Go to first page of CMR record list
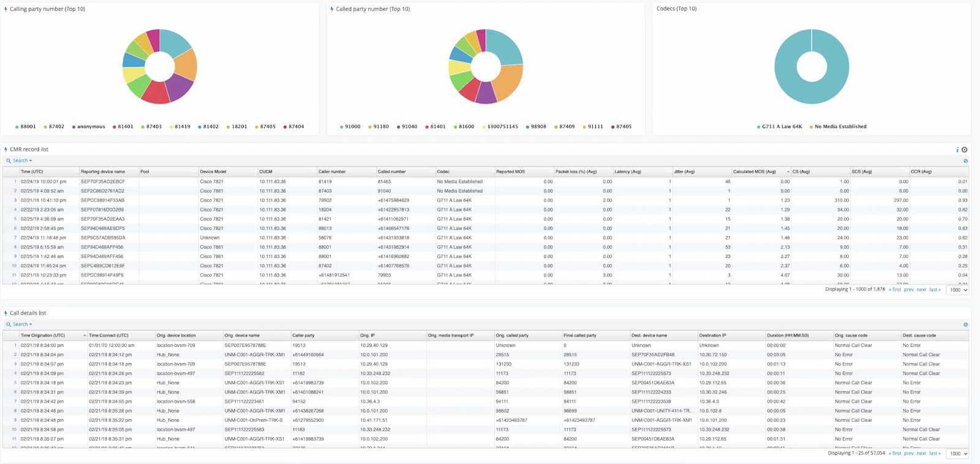The image size is (980, 464). 895,289
